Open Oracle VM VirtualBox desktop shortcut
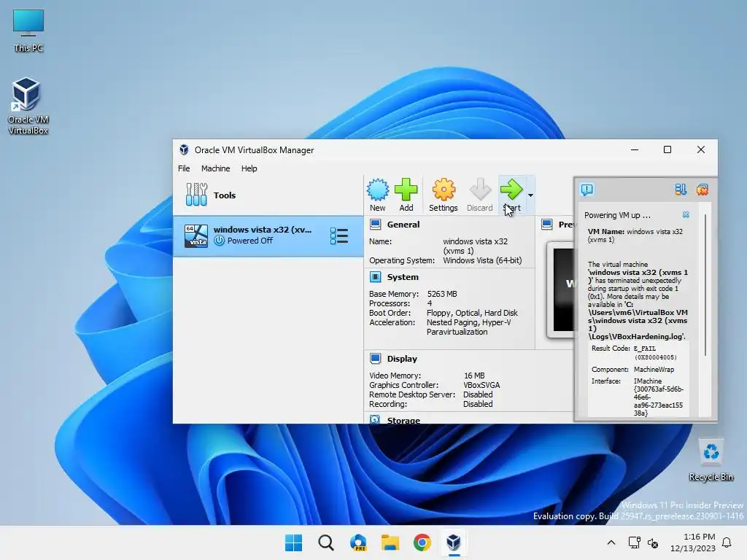Viewport: 747px width, 560px height. point(28,106)
